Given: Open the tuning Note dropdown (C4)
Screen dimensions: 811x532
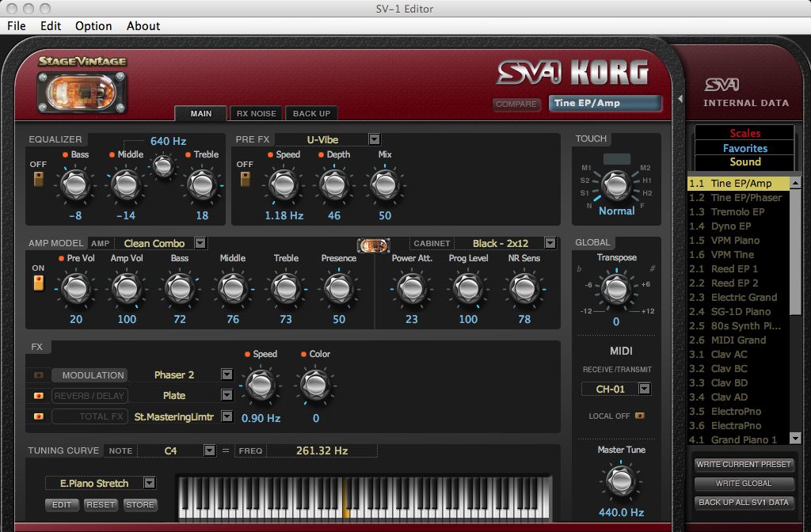Looking at the screenshot, I should tap(209, 450).
